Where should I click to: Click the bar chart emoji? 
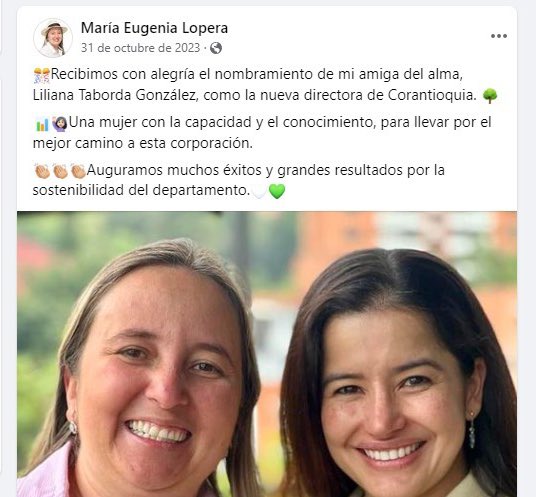tap(42, 124)
